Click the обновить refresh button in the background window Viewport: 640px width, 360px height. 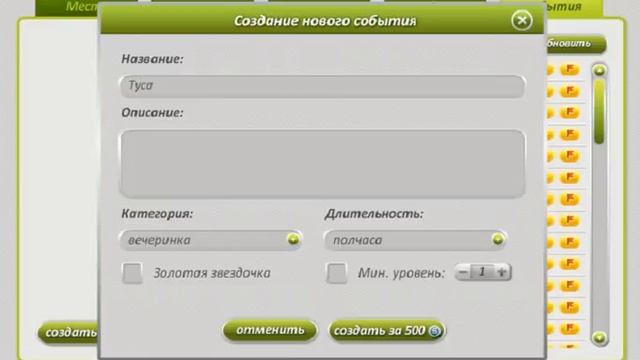(576, 43)
